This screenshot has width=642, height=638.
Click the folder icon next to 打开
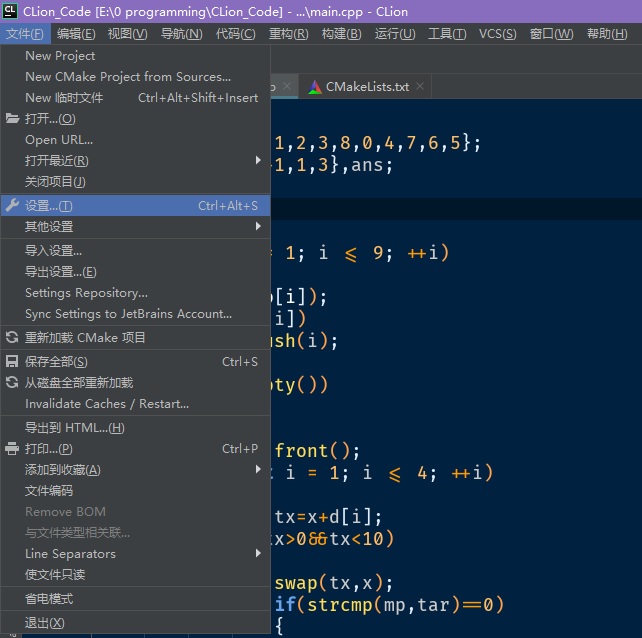(12, 119)
